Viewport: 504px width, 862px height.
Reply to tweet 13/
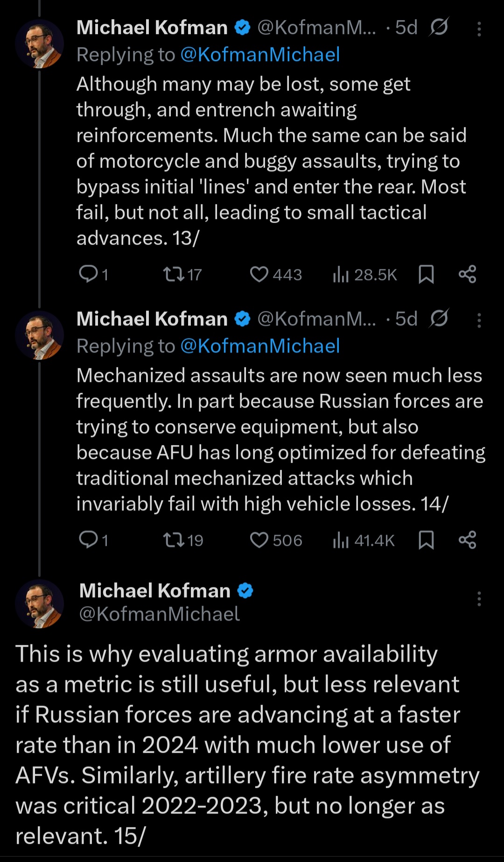(x=89, y=274)
